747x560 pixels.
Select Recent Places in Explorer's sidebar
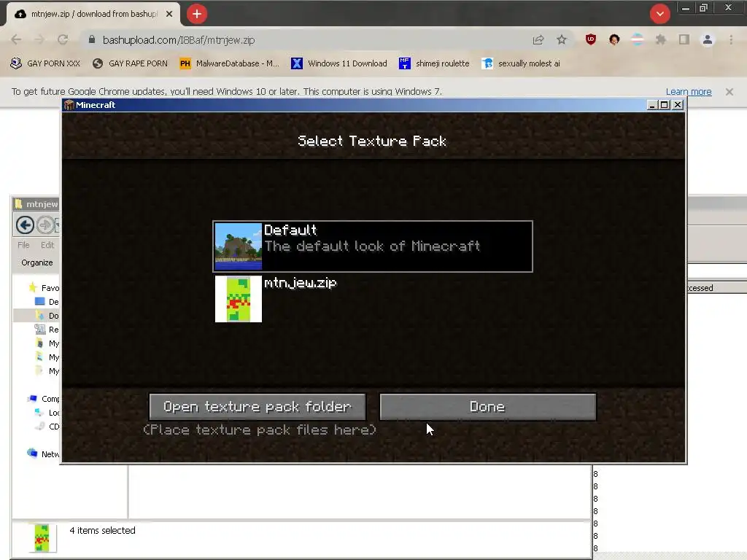click(47, 329)
